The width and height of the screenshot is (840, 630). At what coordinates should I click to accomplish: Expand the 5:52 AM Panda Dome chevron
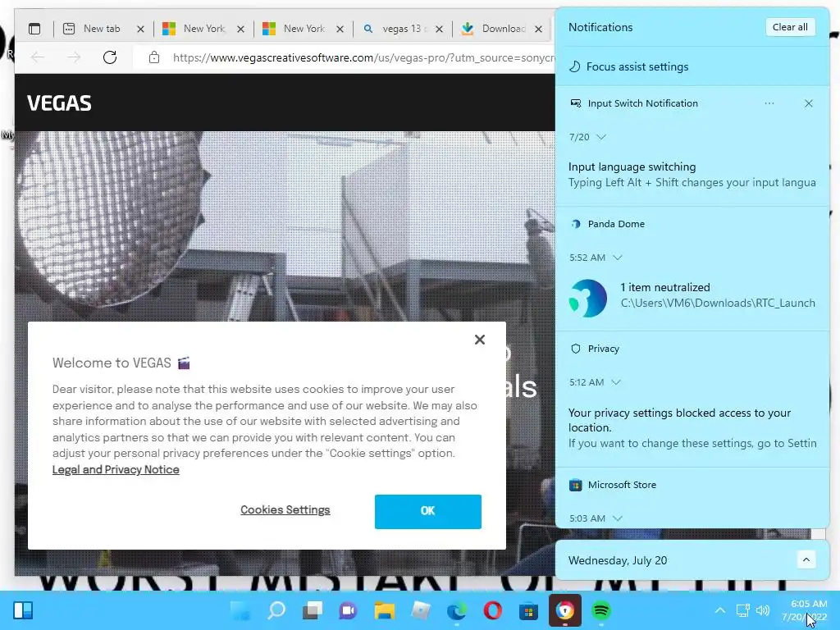617,258
